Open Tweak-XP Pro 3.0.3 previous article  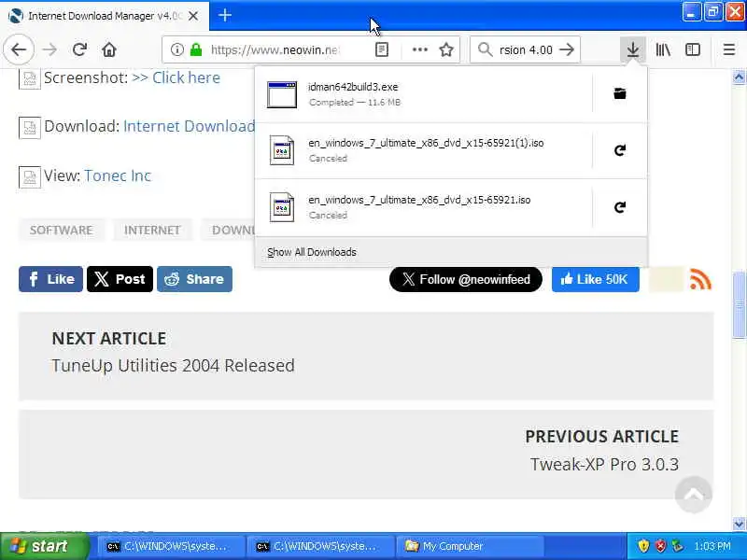(x=604, y=464)
